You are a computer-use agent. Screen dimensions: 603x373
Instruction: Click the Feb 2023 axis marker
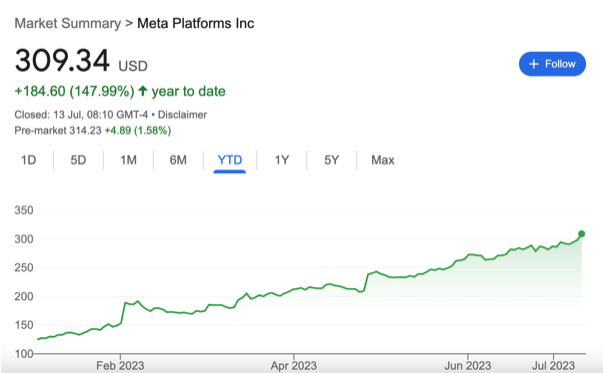[x=120, y=365]
